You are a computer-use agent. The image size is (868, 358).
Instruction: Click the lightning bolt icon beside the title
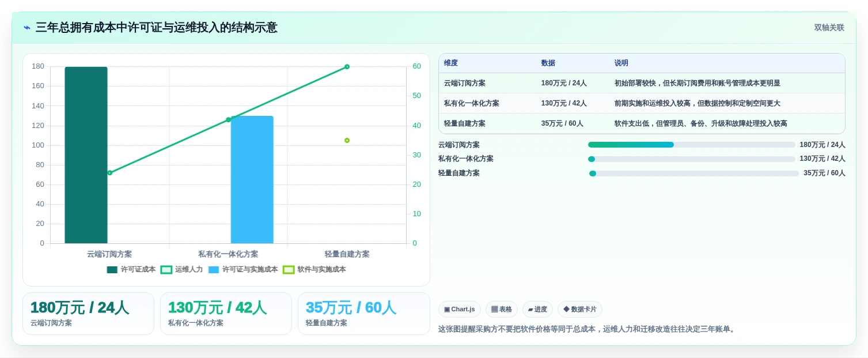point(27,28)
